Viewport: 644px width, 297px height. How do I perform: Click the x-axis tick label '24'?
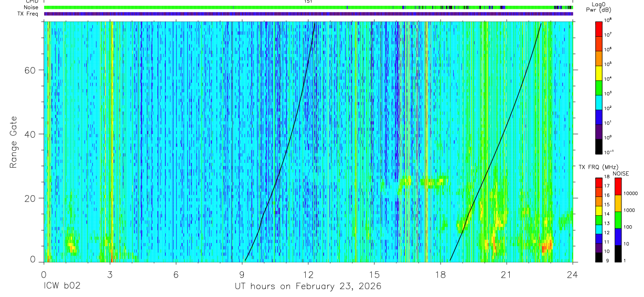(x=573, y=274)
